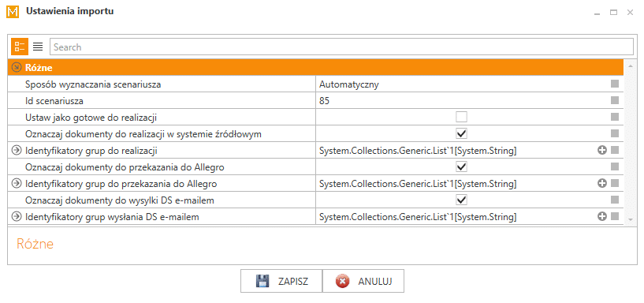The image size is (644, 303).
Task: Add item to grup do przekazania do Allegro
Action: tap(601, 184)
